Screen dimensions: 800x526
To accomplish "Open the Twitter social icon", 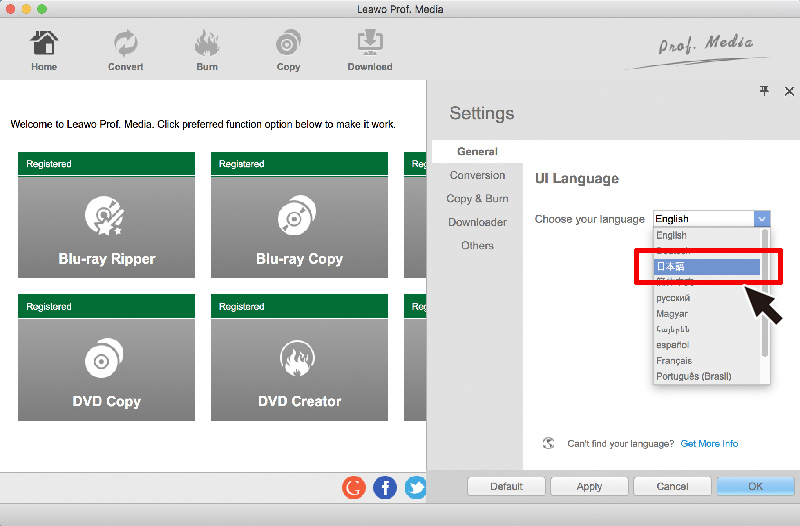I will (416, 487).
